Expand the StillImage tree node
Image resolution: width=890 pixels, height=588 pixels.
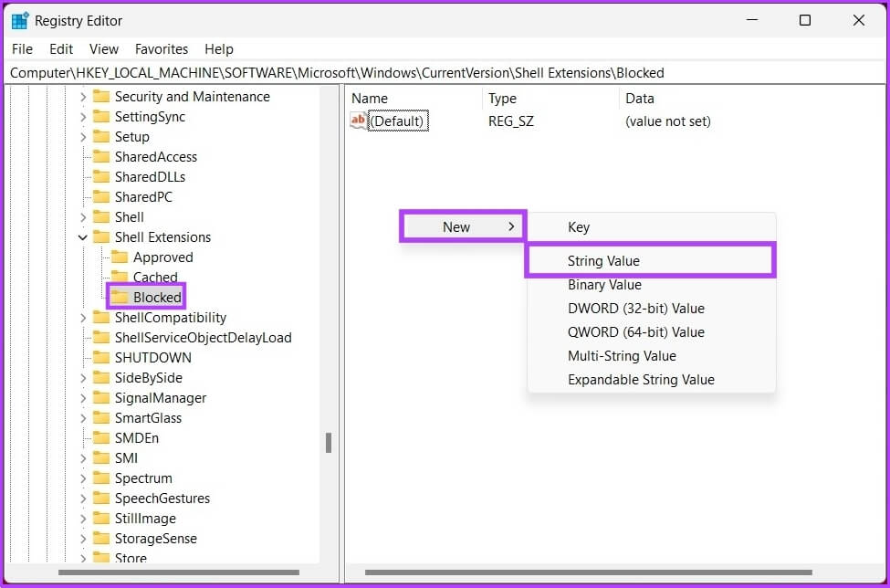pos(83,519)
